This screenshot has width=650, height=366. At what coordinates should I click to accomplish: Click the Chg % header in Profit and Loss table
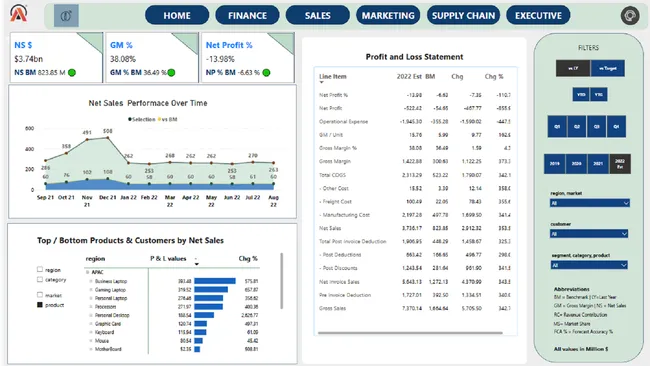pyautogui.click(x=494, y=77)
